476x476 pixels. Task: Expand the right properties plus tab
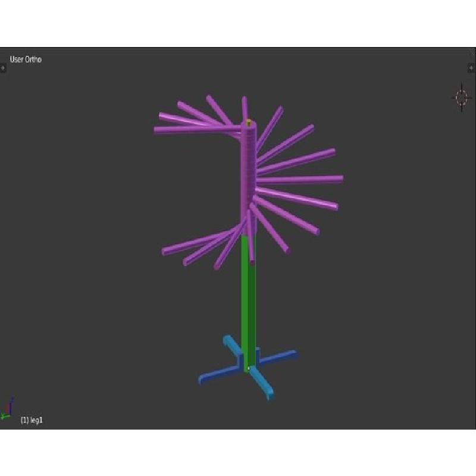(471, 68)
